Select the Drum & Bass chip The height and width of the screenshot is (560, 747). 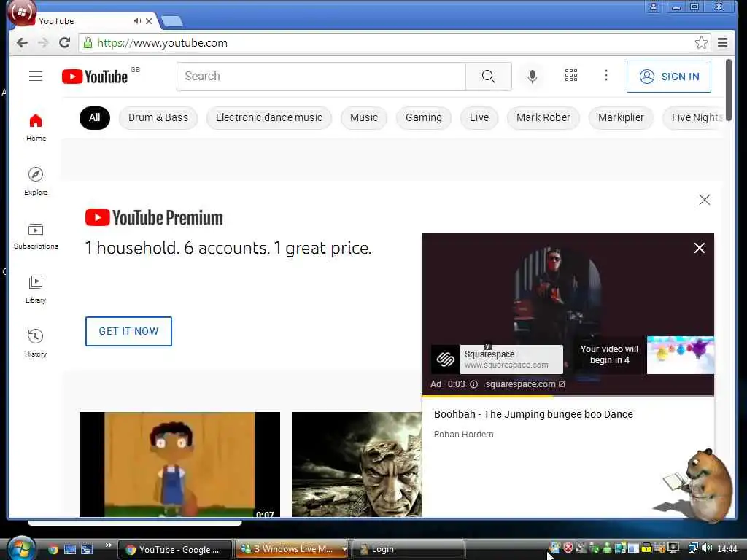pyautogui.click(x=158, y=117)
